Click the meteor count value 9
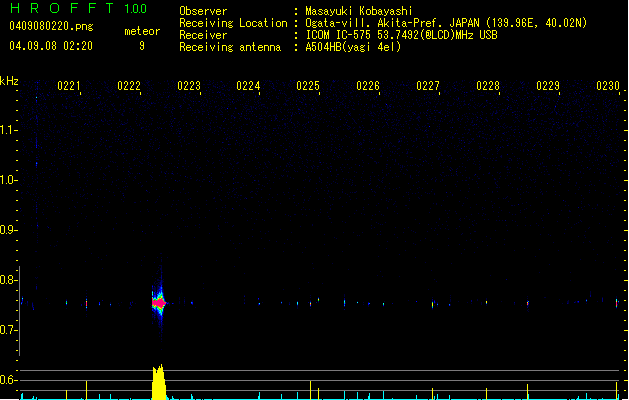This screenshot has width=629, height=400. click(141, 46)
